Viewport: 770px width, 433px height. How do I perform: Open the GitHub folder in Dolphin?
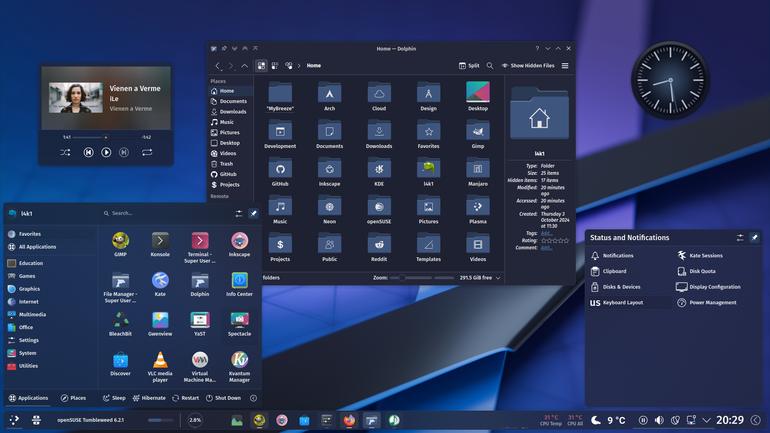280,172
